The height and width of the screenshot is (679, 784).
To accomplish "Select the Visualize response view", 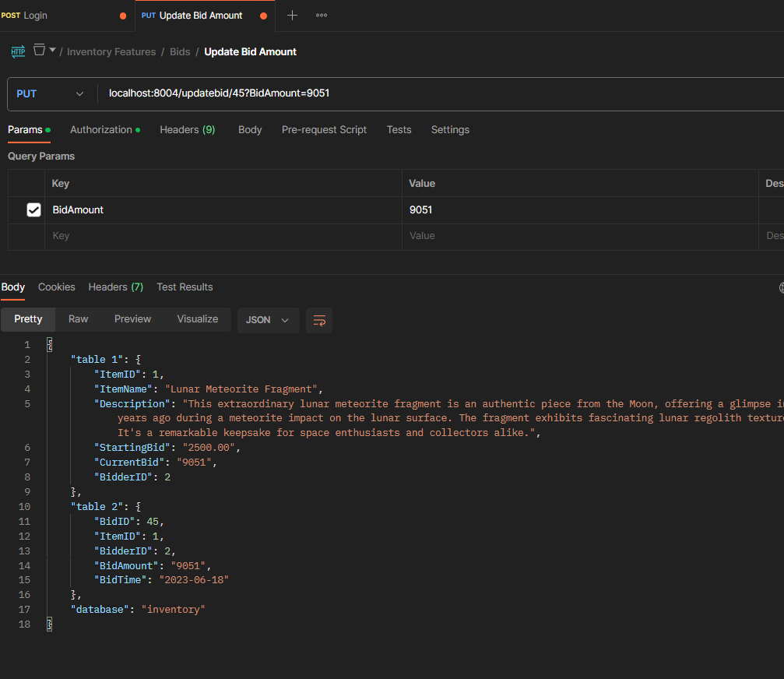I will tap(198, 319).
